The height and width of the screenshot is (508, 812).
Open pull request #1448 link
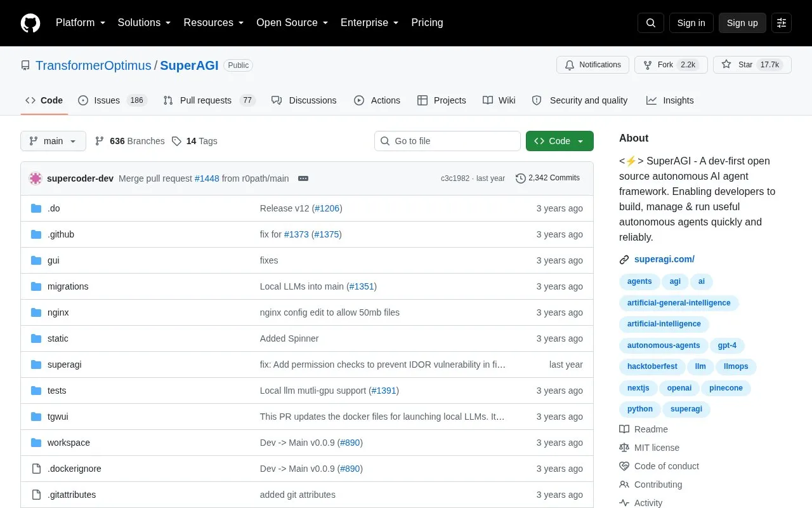[x=207, y=178]
